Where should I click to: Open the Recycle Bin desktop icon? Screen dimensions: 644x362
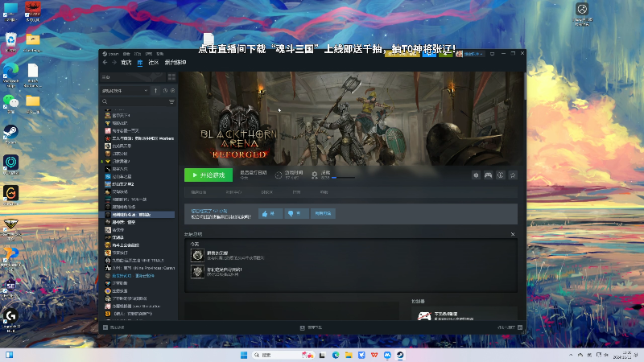click(x=10, y=43)
